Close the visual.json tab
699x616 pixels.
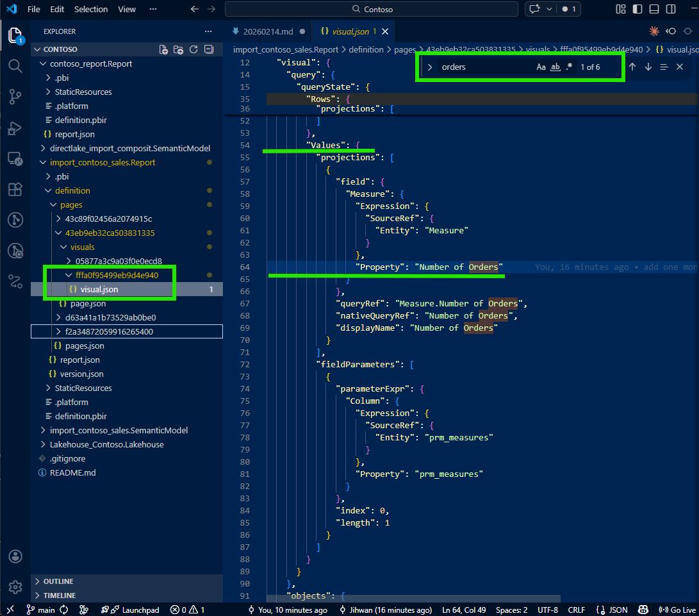pos(385,31)
